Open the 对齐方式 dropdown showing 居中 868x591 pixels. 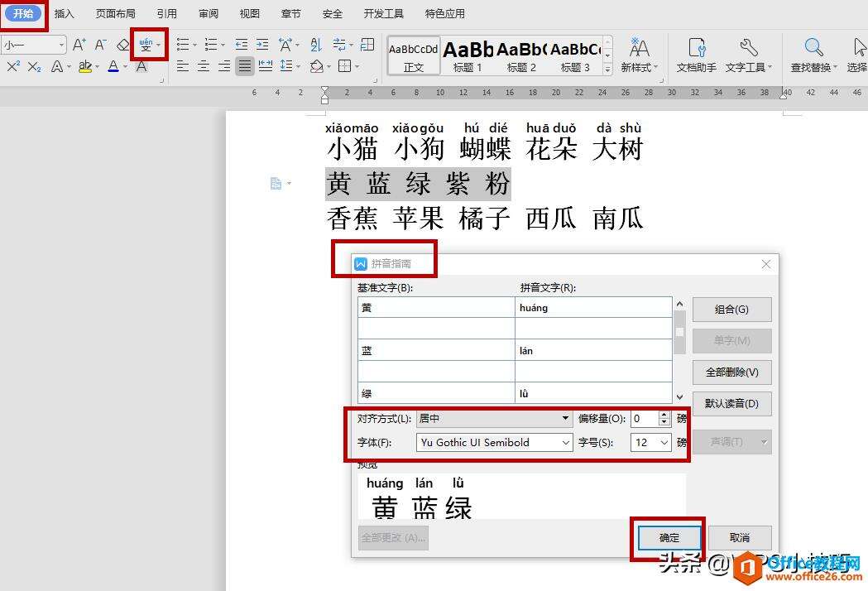coord(565,418)
